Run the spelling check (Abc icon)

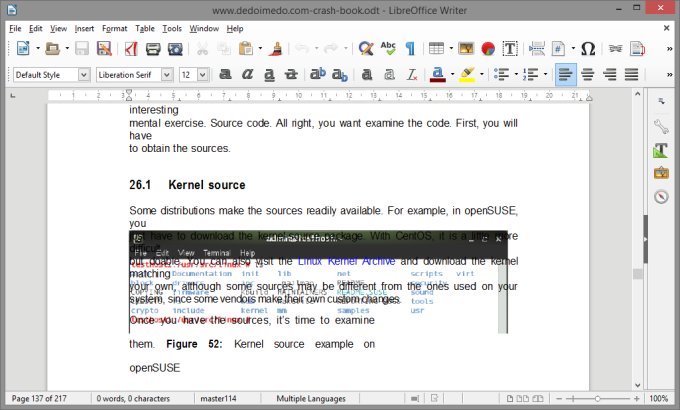tap(388, 48)
